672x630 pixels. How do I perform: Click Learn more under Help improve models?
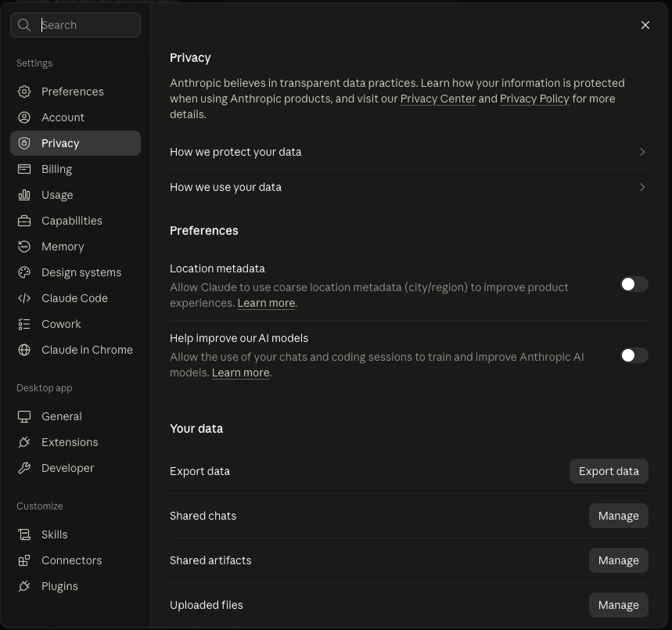(240, 373)
